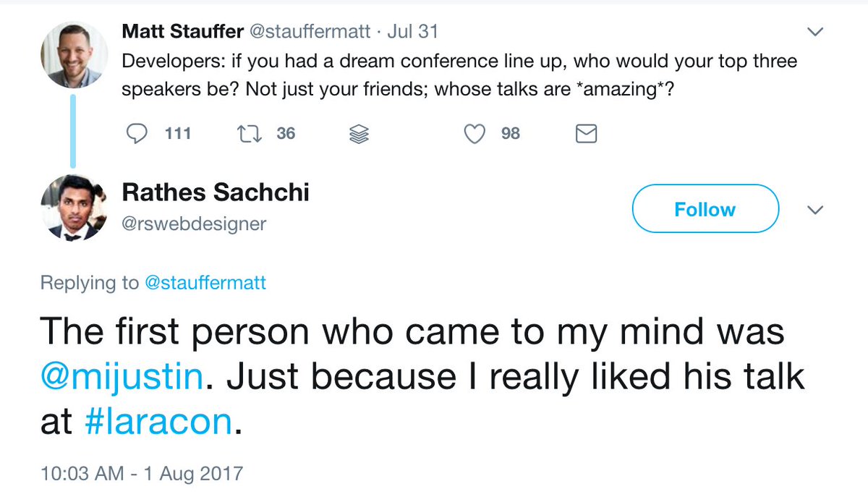Click the @rswebdesigner handle
The width and height of the screenshot is (868, 497).
pyautogui.click(x=194, y=224)
